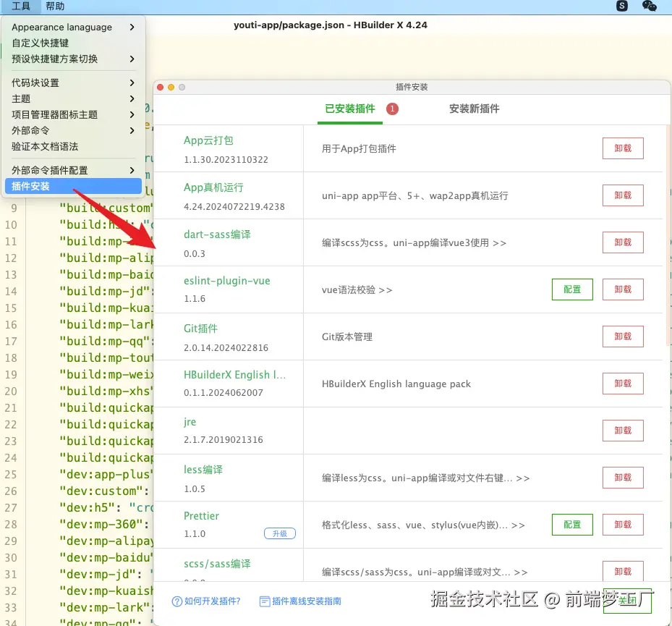This screenshot has height=626, width=672.
Task: Click the Git版本管理 description text
Action: [x=347, y=337]
